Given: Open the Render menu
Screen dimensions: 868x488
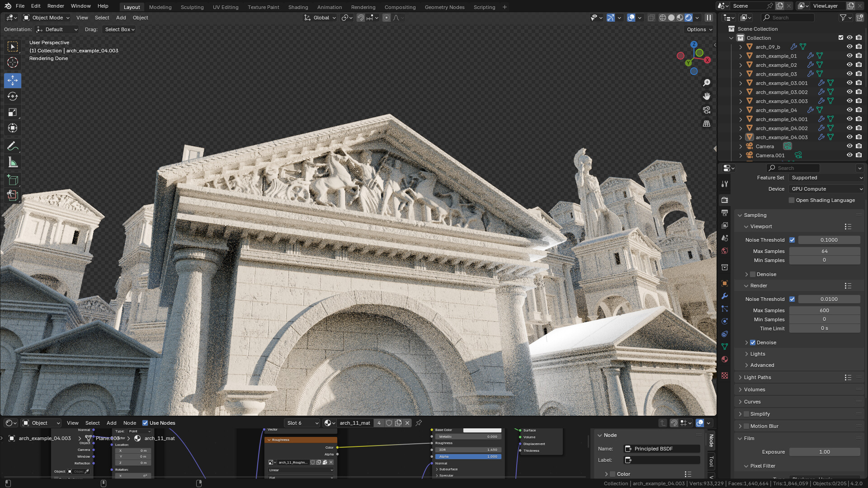Looking at the screenshot, I should 56,6.
